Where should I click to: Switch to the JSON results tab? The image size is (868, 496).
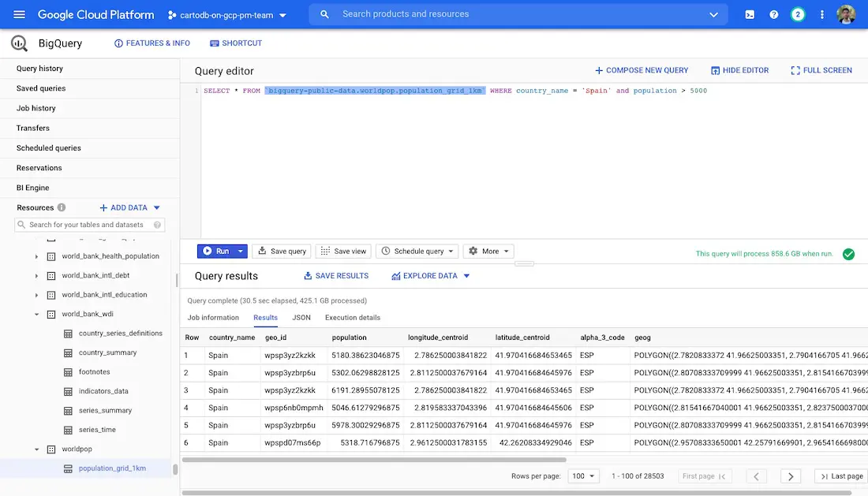pos(301,318)
